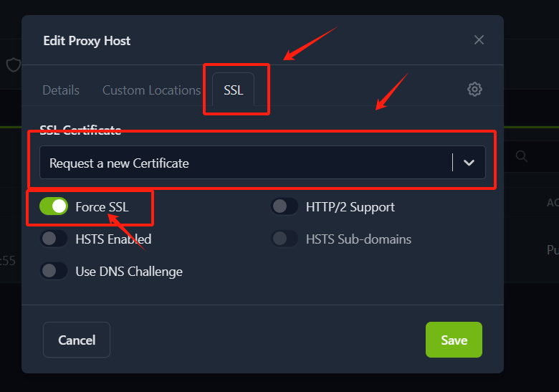
Task: Expand the SSL Certificate chevron arrow
Action: [x=469, y=163]
